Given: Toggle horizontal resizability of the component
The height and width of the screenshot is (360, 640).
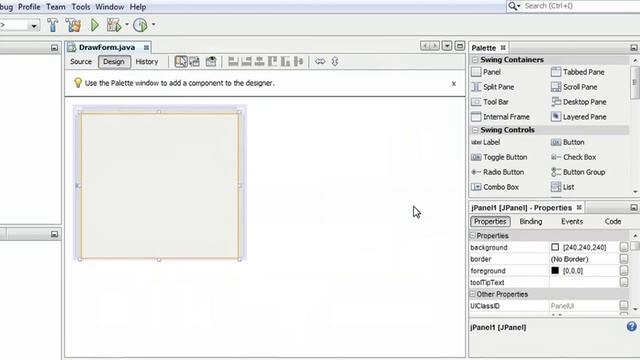Looking at the screenshot, I should (320, 62).
